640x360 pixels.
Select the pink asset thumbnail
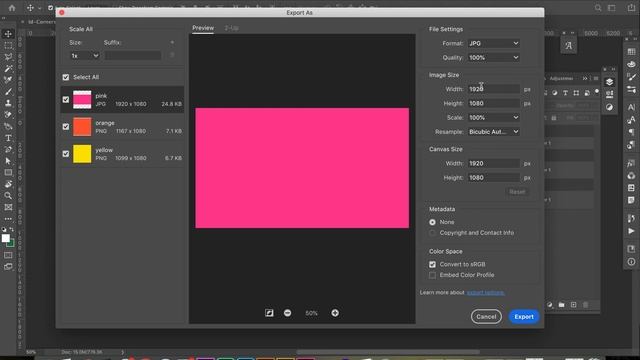pos(82,100)
